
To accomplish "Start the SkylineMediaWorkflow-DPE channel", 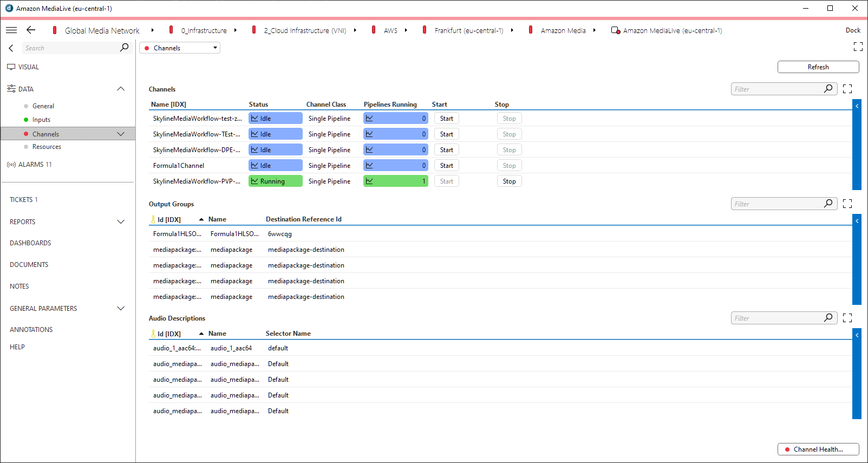I will [x=447, y=149].
